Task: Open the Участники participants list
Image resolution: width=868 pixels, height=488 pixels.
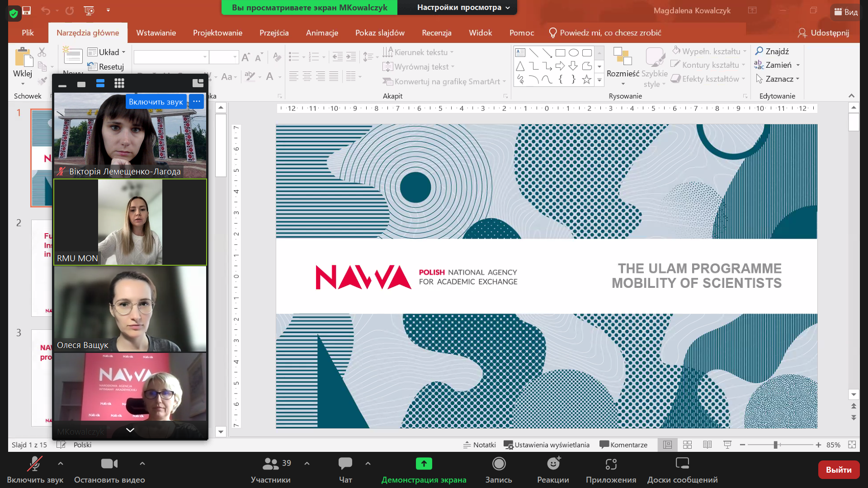Action: (x=271, y=464)
